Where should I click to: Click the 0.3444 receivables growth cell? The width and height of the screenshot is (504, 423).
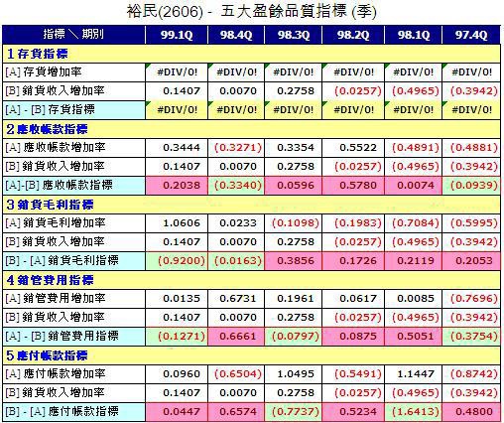pos(177,148)
